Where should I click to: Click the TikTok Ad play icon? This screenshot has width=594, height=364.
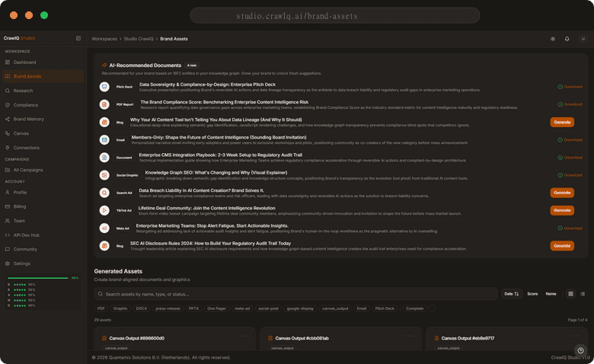(x=104, y=210)
